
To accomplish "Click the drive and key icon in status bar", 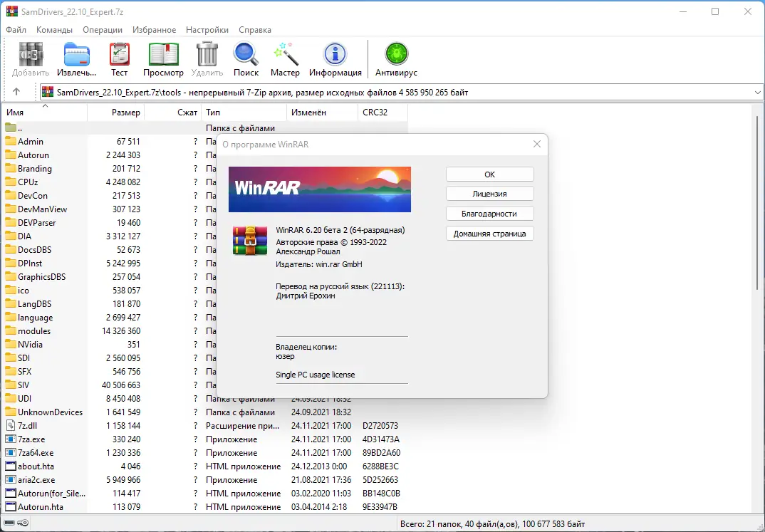I will [16, 523].
